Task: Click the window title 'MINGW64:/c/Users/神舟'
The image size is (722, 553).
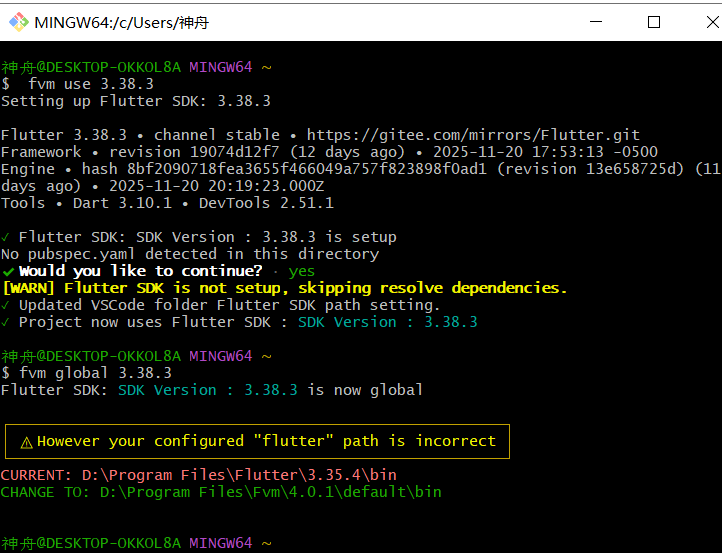Action: tap(122, 23)
